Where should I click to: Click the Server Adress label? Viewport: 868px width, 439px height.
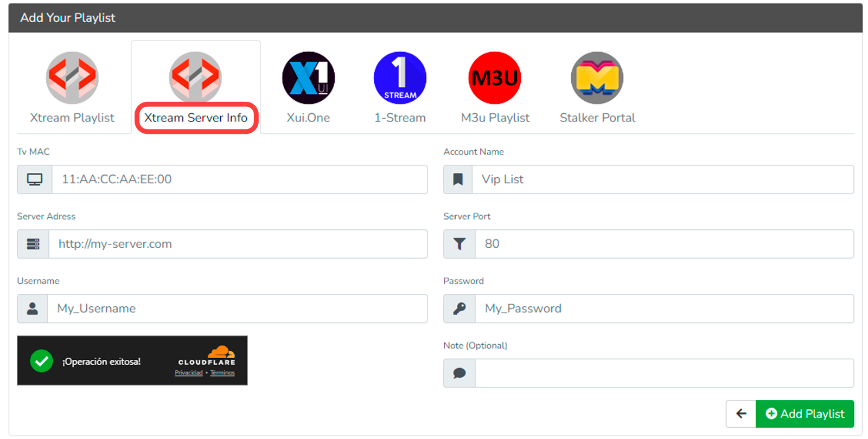pyautogui.click(x=46, y=216)
